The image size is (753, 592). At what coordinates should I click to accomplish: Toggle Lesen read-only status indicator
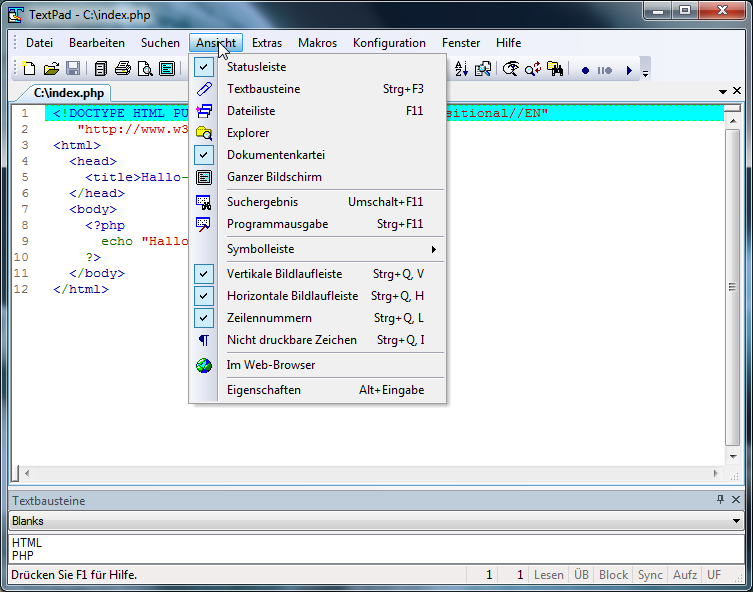tap(548, 575)
